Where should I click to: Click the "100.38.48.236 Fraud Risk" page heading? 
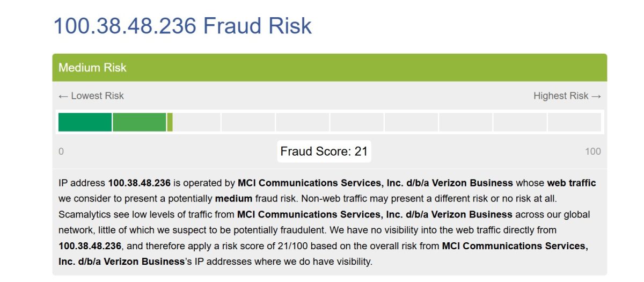click(182, 26)
